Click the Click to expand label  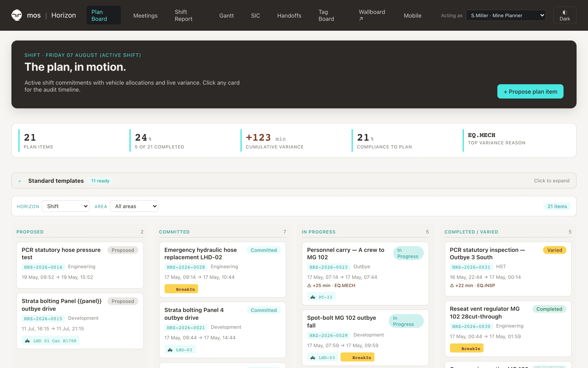(551, 181)
